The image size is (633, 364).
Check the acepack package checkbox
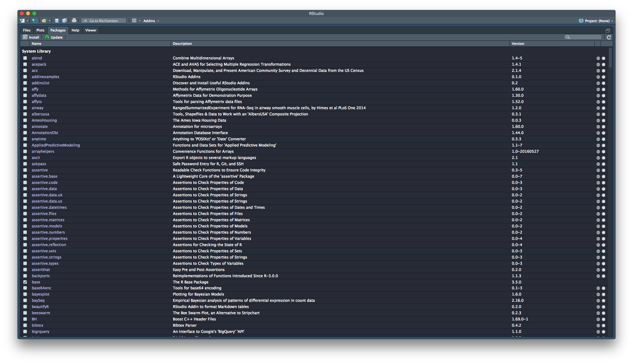point(25,64)
